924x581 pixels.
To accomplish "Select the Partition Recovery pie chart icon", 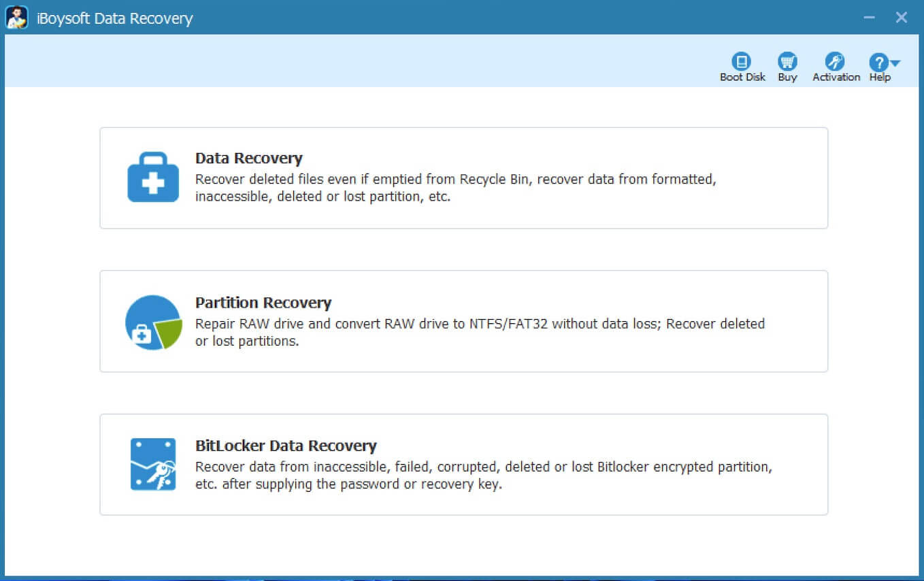I will click(152, 321).
